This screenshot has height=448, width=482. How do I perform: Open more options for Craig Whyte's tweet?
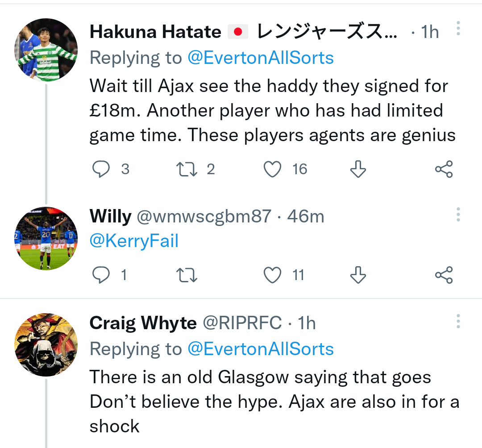458,321
